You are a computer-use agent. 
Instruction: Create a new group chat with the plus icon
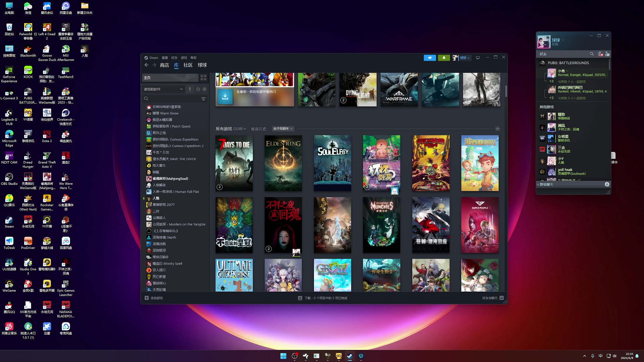click(x=607, y=184)
